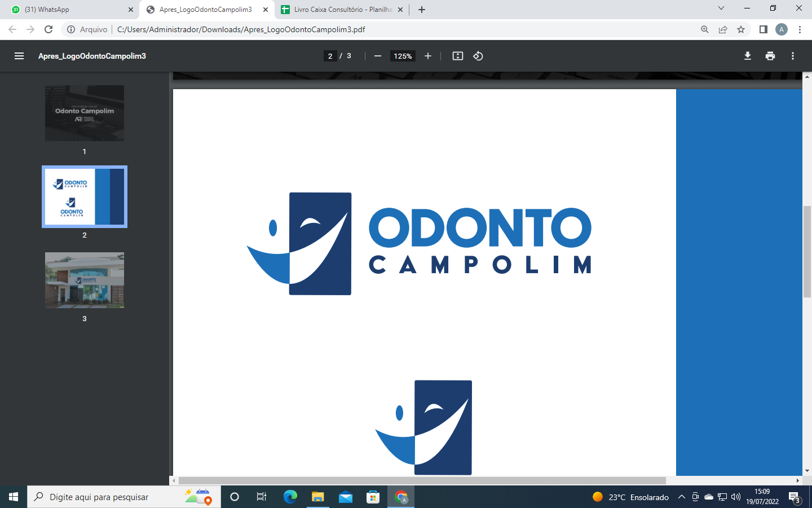The width and height of the screenshot is (812, 508).
Task: Open the Mail app from taskbar
Action: coord(346,497)
